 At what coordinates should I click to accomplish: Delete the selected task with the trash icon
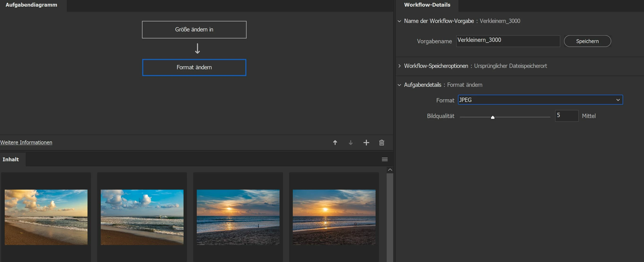[381, 143]
